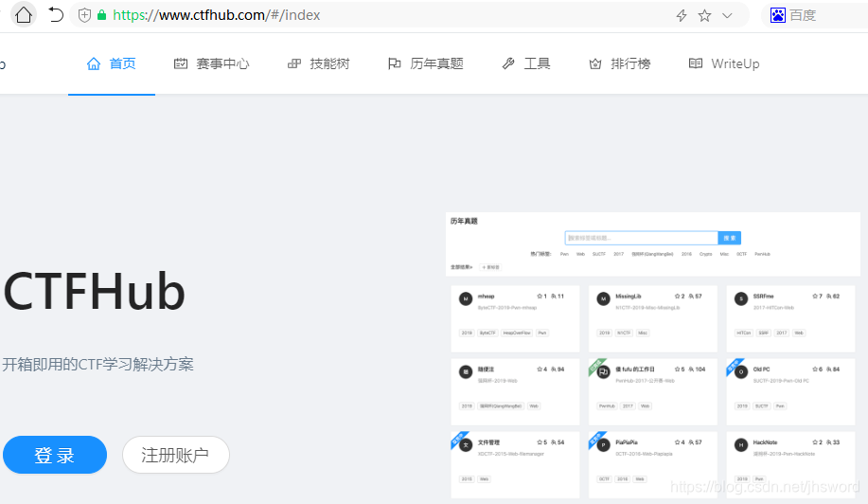Image resolution: width=868 pixels, height=504 pixels.
Task: Click the 开箱即用的CTF学习解决方案 tagline
Action: [x=98, y=365]
